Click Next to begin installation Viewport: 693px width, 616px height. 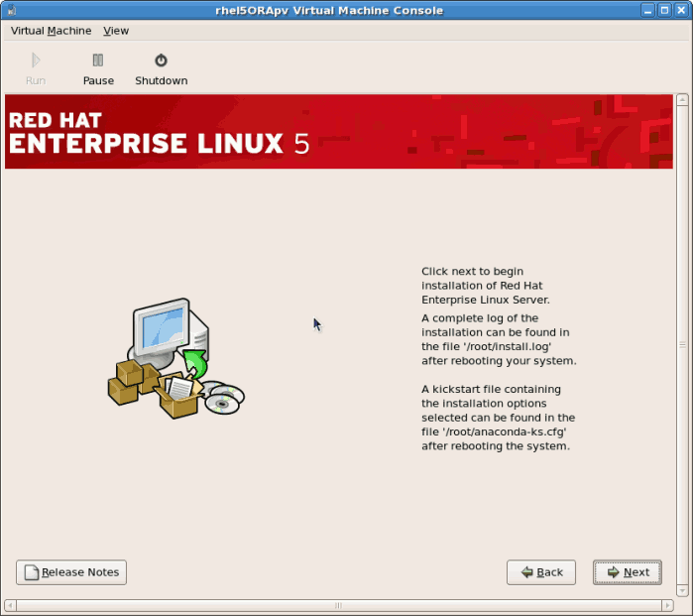coord(628,572)
